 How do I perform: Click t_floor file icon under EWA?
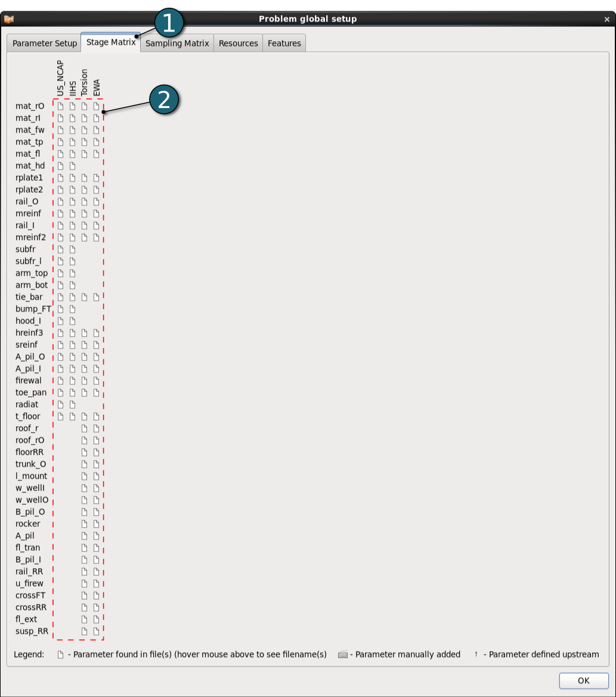(97, 417)
